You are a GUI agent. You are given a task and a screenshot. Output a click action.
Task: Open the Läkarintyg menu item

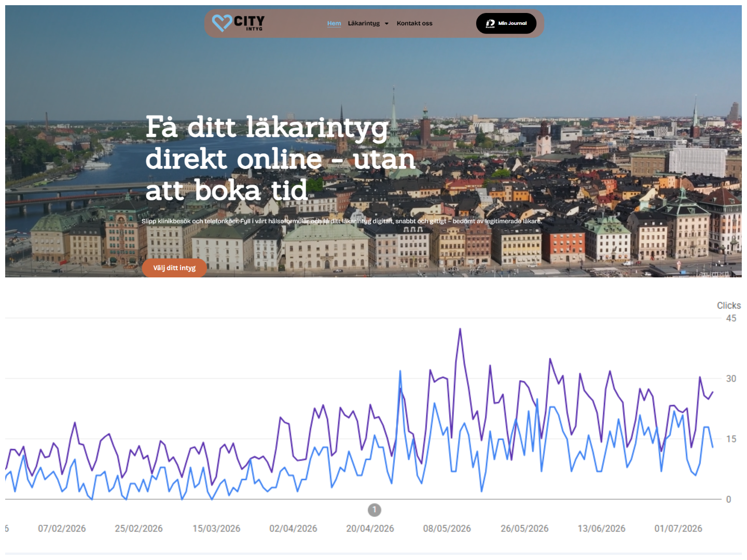coord(364,23)
